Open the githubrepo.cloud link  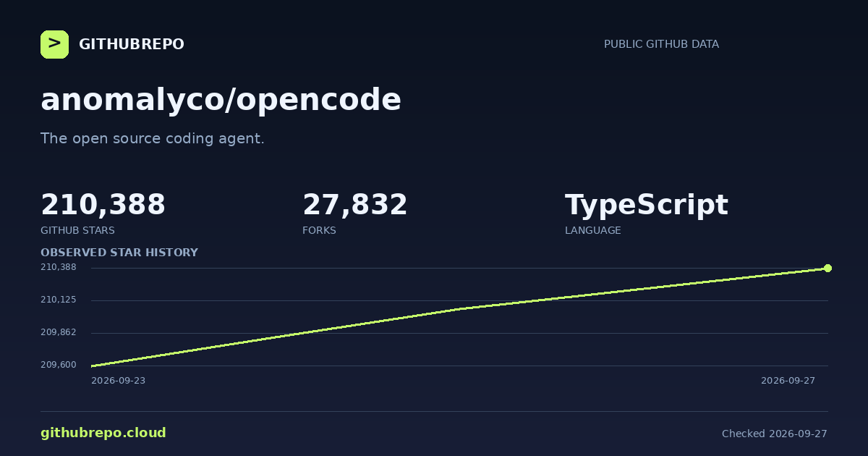[x=103, y=433]
